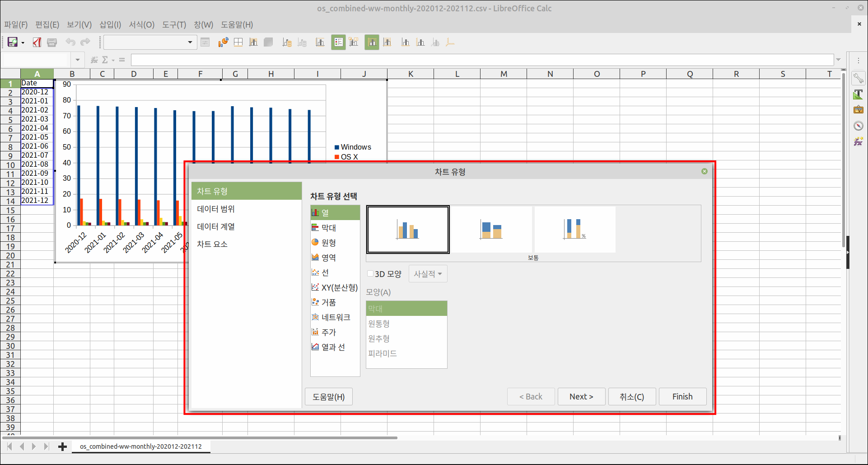
Task: Open sidebar settings three-dot menu
Action: click(859, 61)
